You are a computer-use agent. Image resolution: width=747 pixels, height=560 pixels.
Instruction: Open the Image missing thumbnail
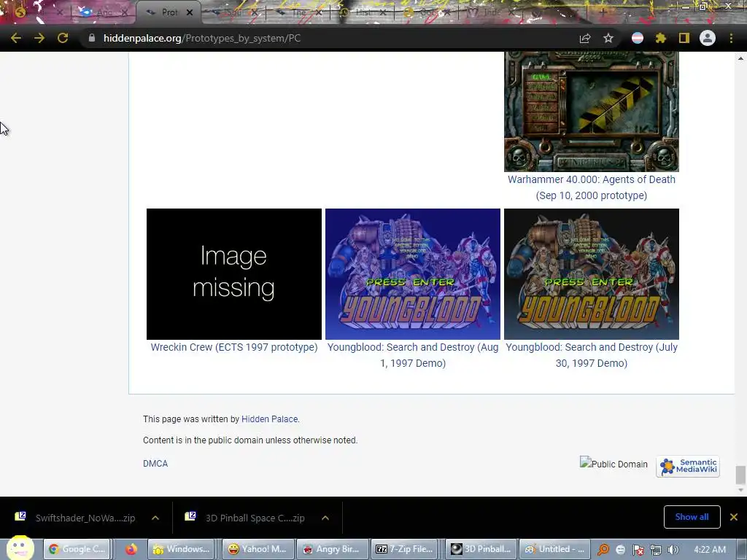pos(234,274)
